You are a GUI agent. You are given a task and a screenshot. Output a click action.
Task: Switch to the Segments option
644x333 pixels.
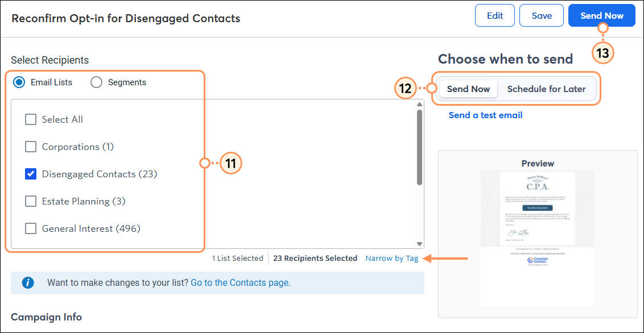[x=96, y=82]
